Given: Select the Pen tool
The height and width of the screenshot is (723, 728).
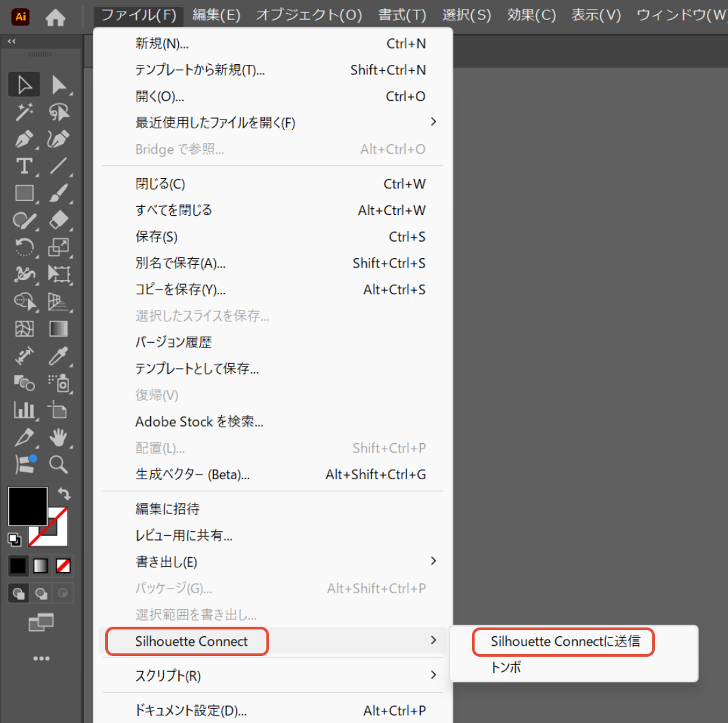Looking at the screenshot, I should click(24, 139).
